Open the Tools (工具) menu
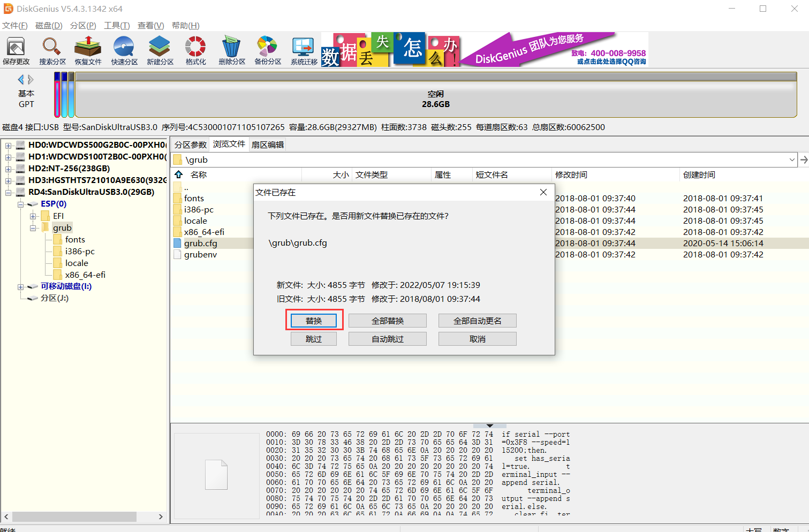The image size is (809, 532). point(117,26)
